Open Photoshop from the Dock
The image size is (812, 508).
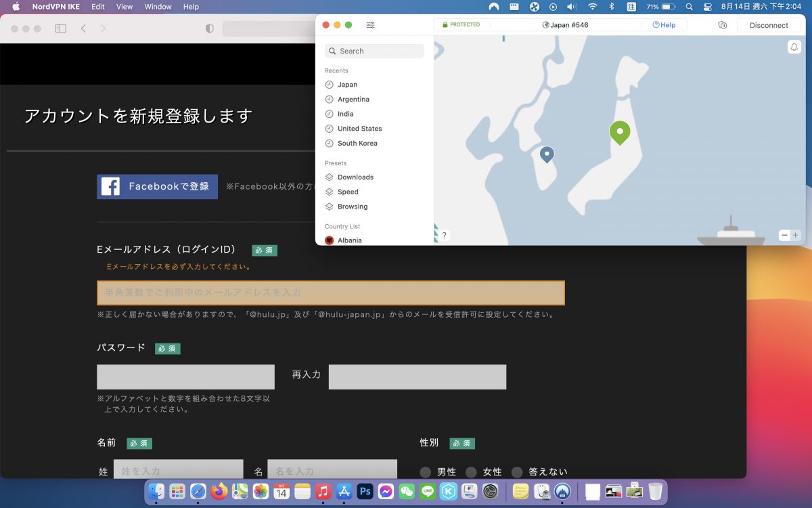click(x=365, y=492)
